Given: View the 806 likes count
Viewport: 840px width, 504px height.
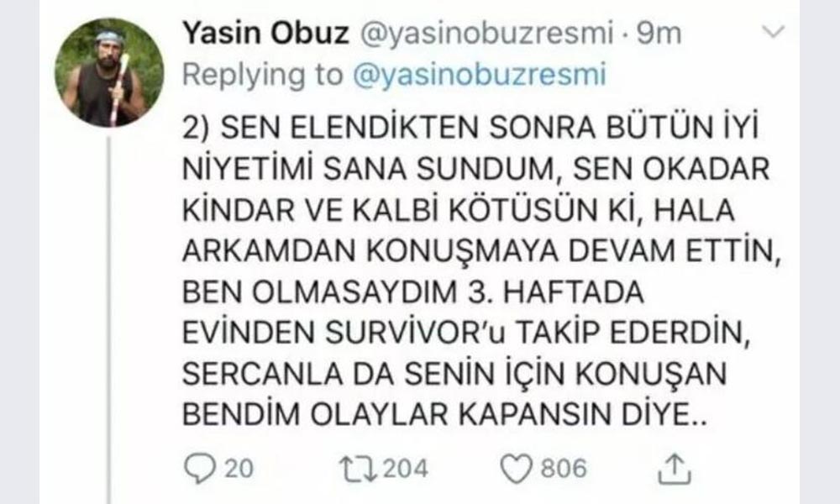Looking at the screenshot, I should 564,469.
